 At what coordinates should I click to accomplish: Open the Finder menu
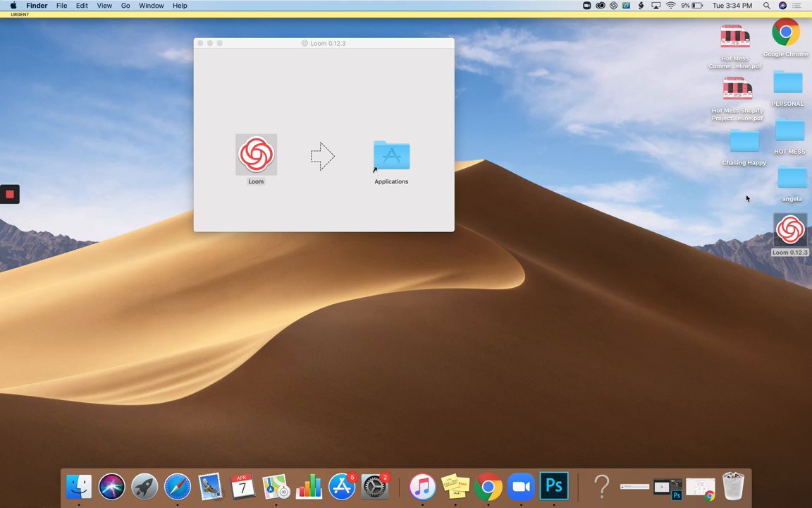pos(37,6)
